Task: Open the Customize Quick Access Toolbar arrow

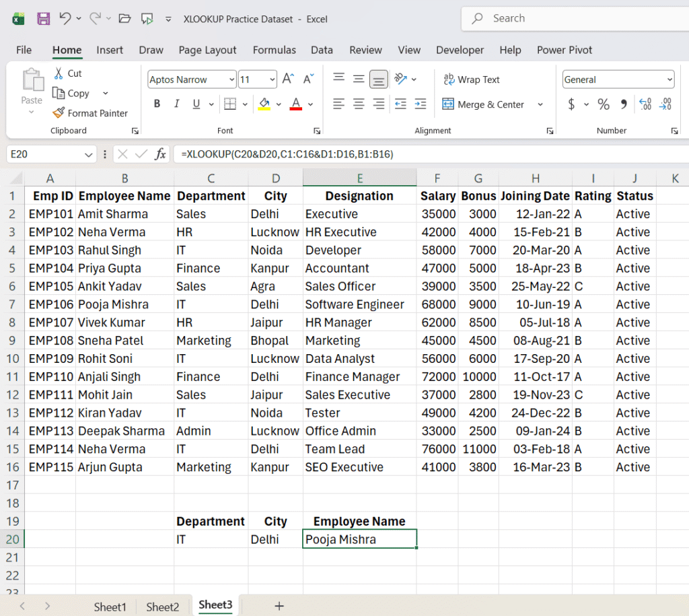Action: click(168, 19)
